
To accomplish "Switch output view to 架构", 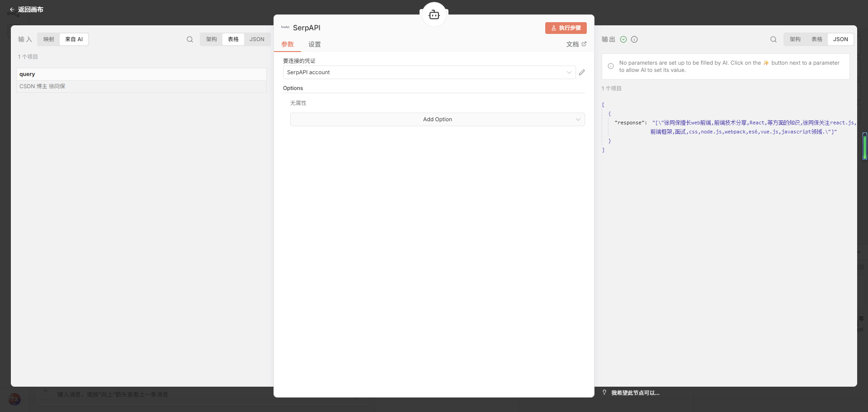I will pos(795,39).
